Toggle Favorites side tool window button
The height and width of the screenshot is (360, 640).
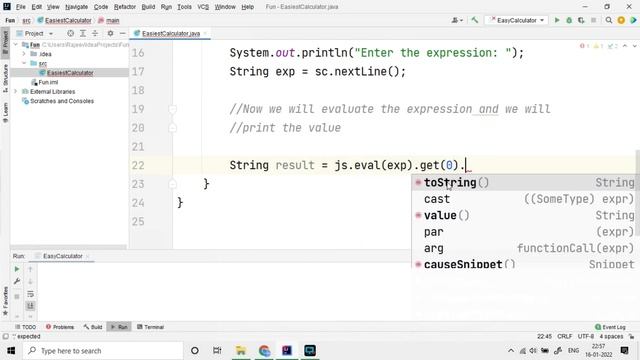click(x=5, y=301)
